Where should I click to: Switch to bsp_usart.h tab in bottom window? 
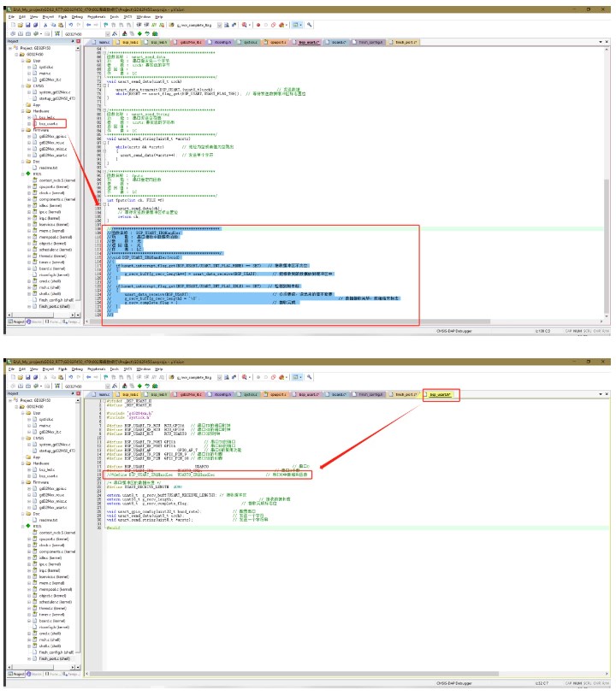[x=438, y=394]
